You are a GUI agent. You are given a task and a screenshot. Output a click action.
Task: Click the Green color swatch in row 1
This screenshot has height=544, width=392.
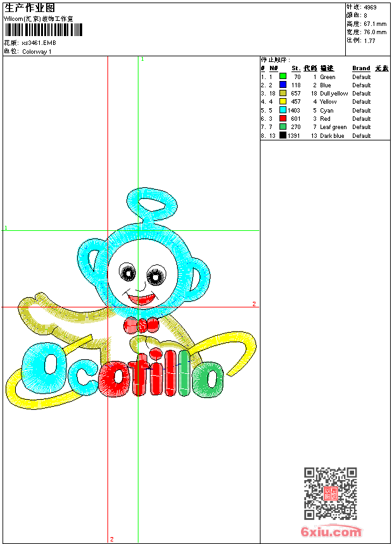283,77
